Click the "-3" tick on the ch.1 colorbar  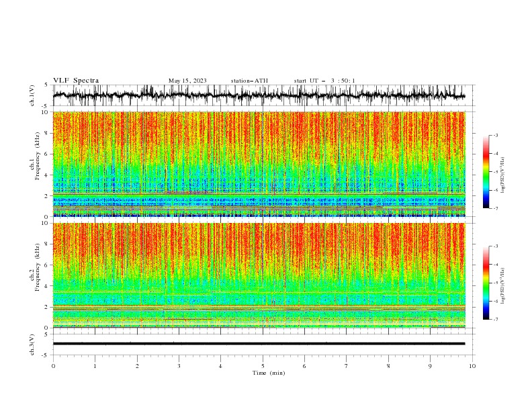click(496, 135)
